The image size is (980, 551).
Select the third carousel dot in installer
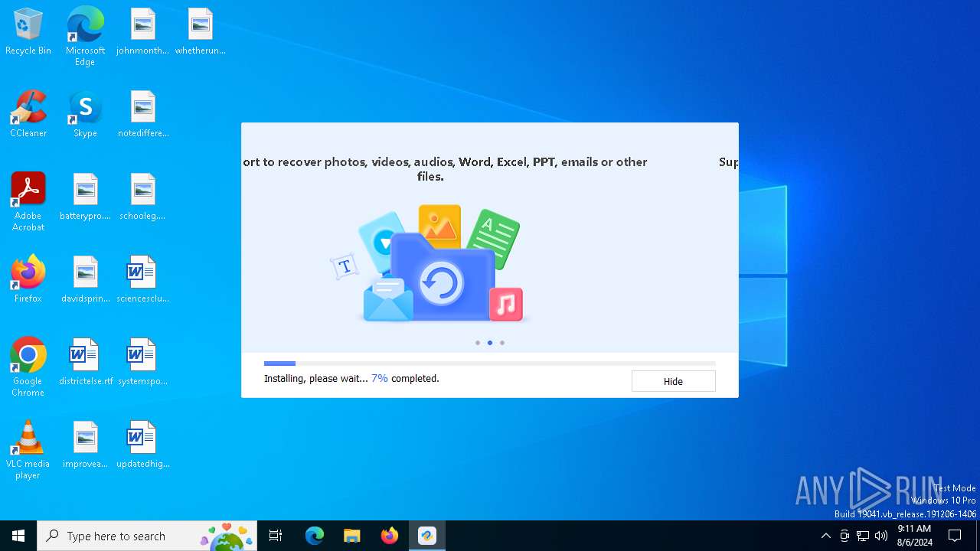[x=502, y=343]
